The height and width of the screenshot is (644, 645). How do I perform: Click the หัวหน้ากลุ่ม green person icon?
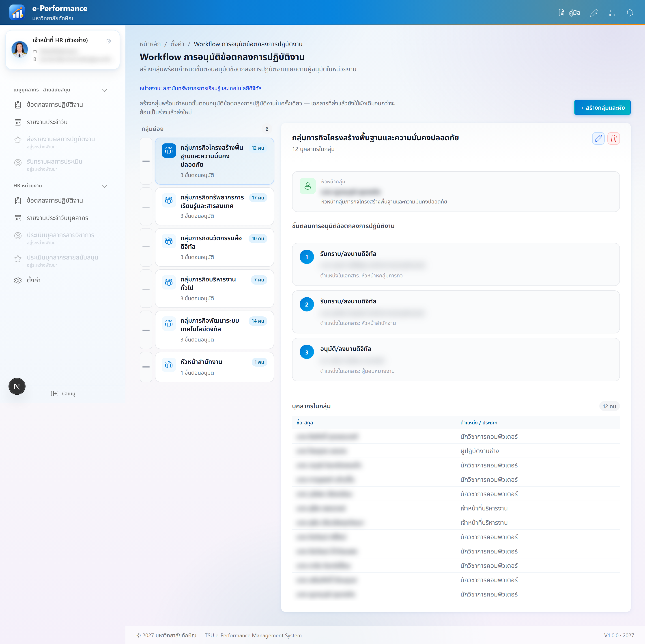[307, 186]
